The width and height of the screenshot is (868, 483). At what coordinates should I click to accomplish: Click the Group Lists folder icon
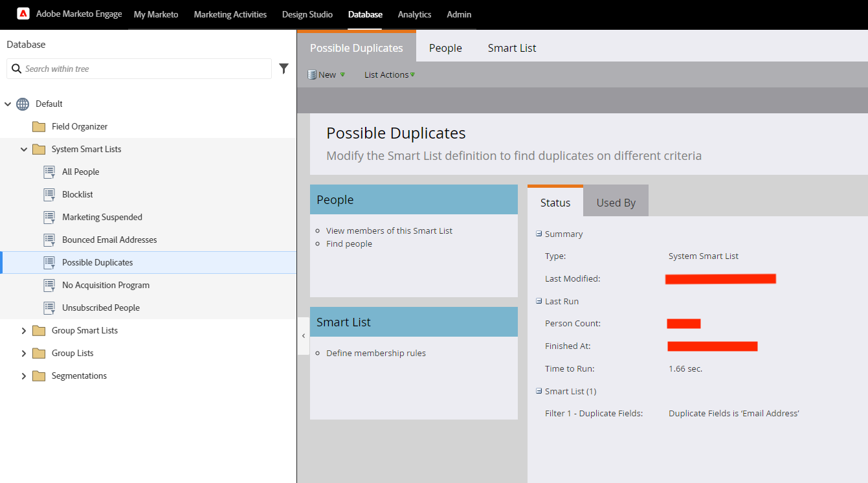tap(39, 353)
